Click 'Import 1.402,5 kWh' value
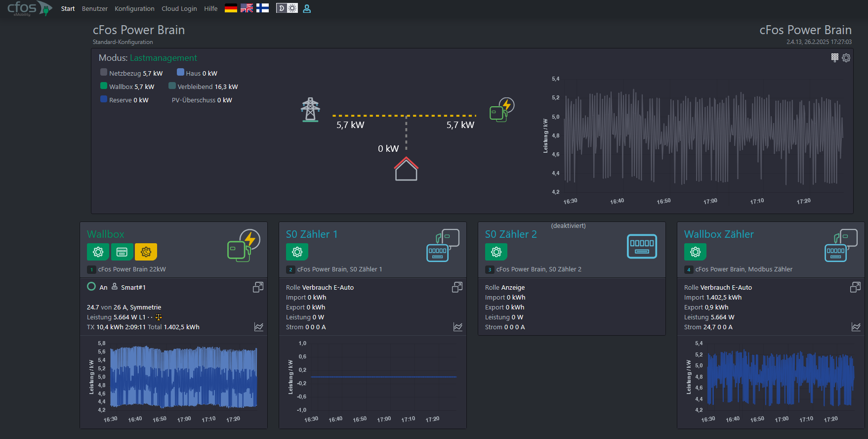The width and height of the screenshot is (868, 439). (x=712, y=298)
